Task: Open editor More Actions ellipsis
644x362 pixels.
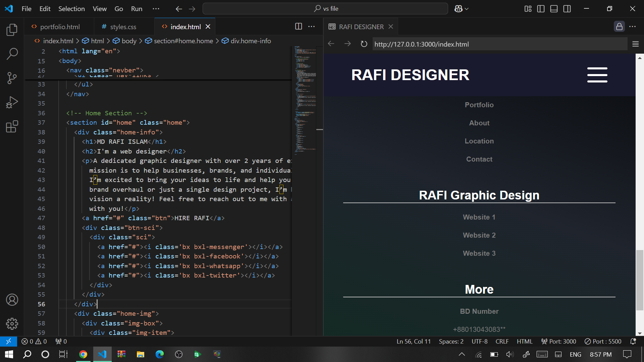Action: coord(312,26)
